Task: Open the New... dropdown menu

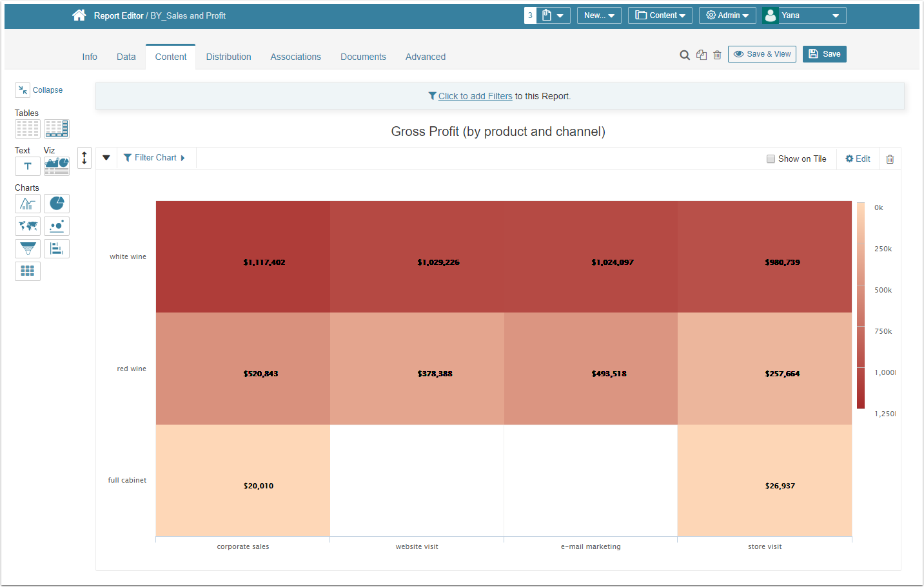Action: (x=599, y=15)
